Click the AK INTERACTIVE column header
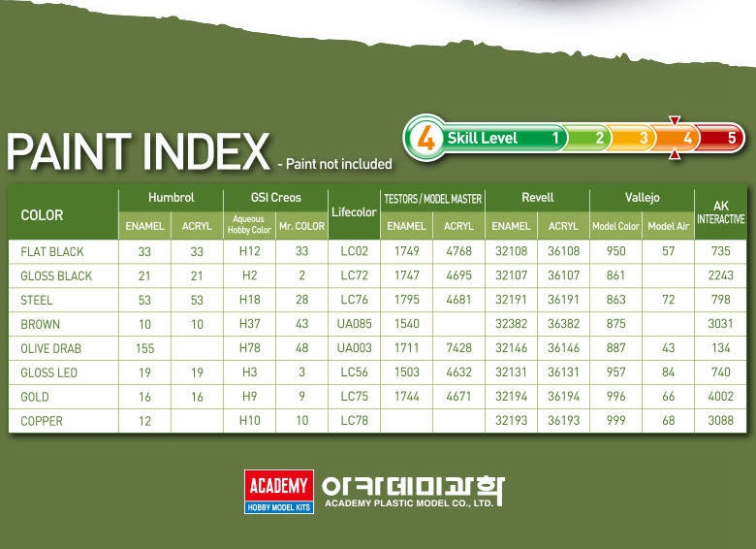The height and width of the screenshot is (549, 756). point(721,212)
